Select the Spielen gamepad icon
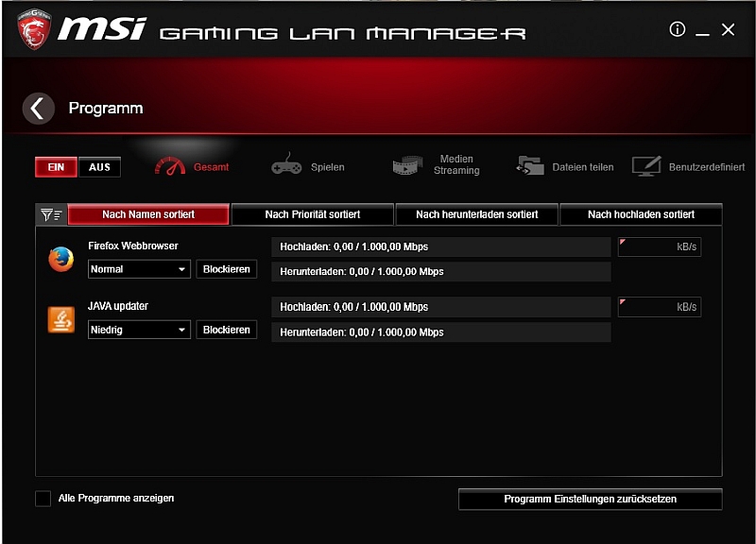This screenshot has width=756, height=544. (286, 167)
